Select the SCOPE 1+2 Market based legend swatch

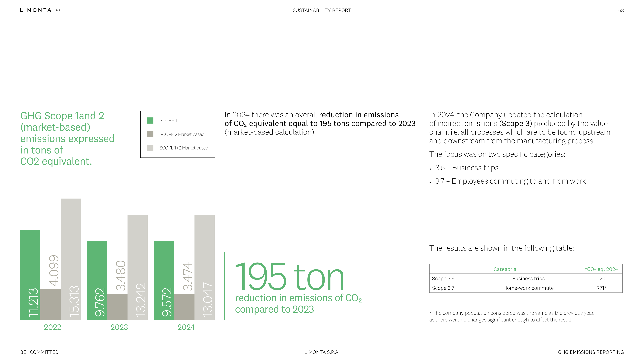coord(150,148)
